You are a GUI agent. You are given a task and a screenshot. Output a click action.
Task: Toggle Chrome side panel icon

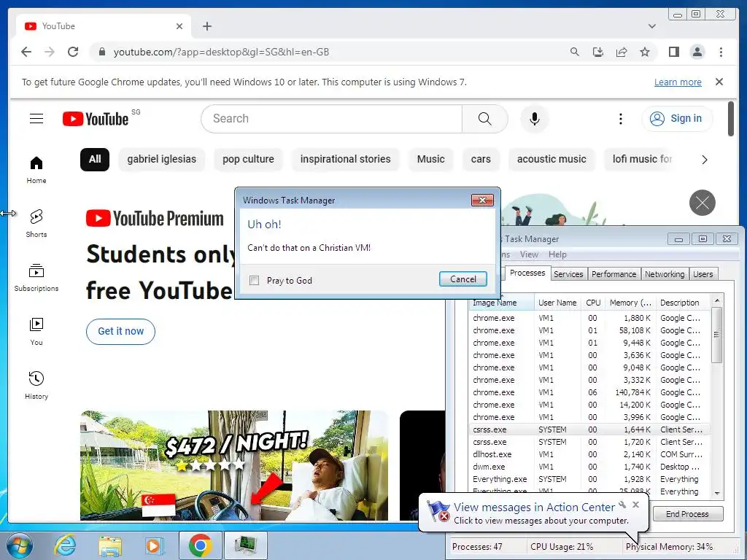pyautogui.click(x=673, y=52)
